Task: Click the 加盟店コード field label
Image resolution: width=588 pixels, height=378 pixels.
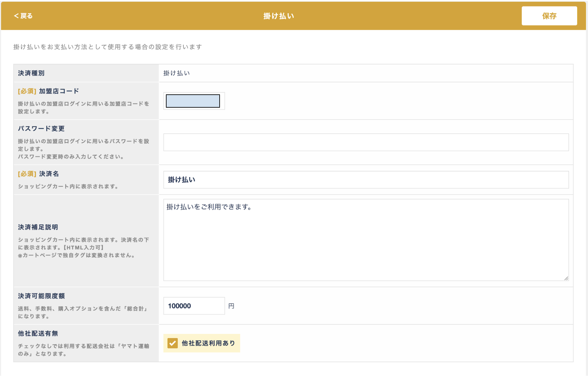Action: (59, 91)
